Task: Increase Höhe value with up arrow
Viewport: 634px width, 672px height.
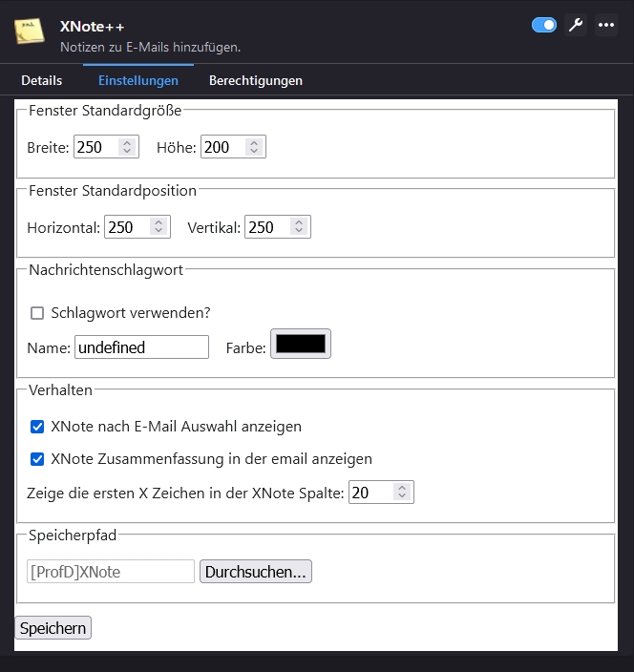Action: click(x=254, y=142)
